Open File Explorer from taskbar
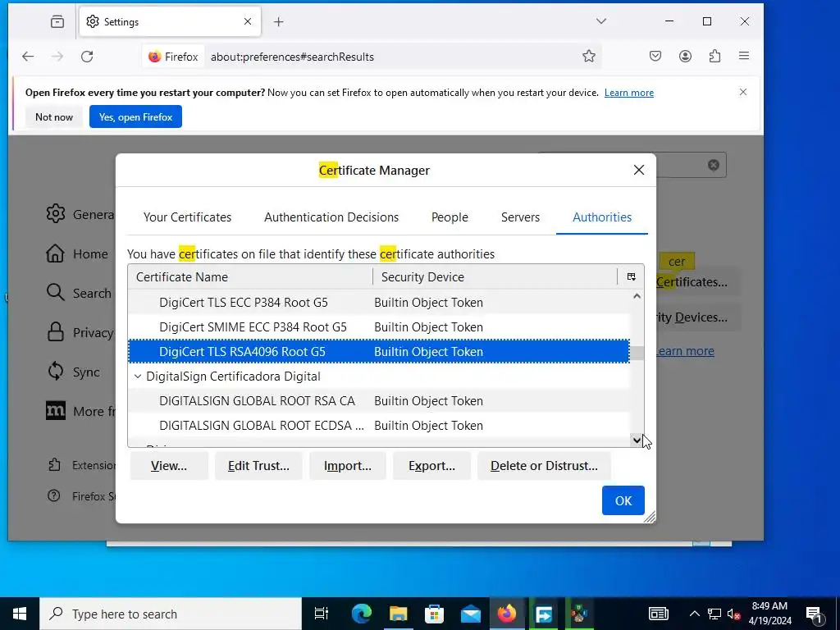Viewport: 840px width, 630px height. (x=398, y=614)
